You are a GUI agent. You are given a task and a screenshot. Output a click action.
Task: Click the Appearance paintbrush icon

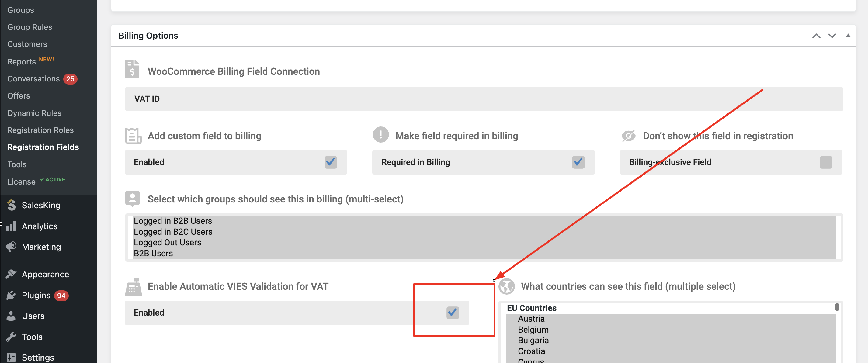click(11, 274)
